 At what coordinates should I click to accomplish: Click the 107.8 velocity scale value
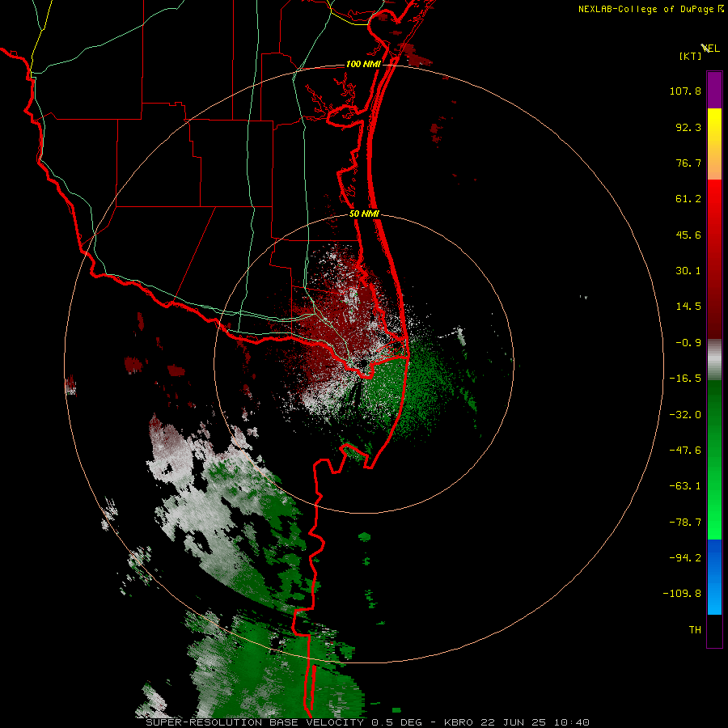pyautogui.click(x=685, y=91)
